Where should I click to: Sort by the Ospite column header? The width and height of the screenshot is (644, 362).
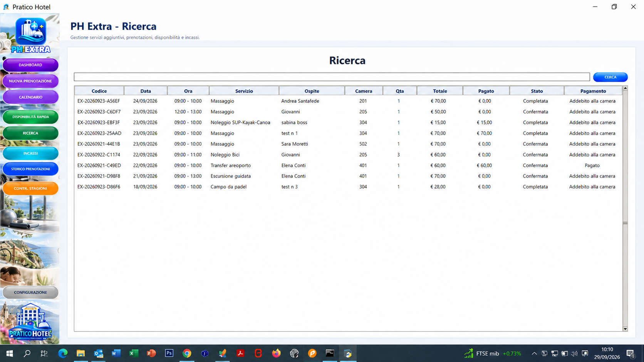click(x=312, y=91)
